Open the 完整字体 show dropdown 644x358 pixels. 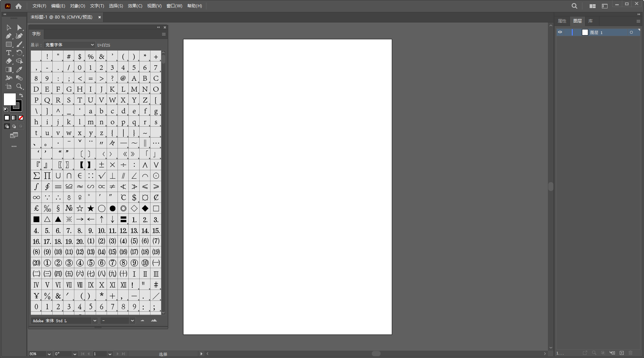tap(69, 45)
